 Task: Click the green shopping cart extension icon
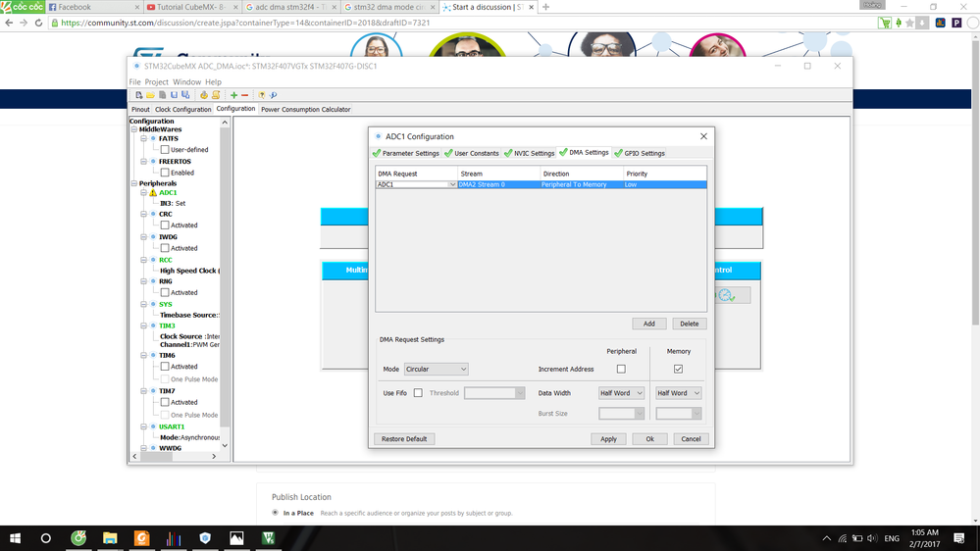[885, 23]
